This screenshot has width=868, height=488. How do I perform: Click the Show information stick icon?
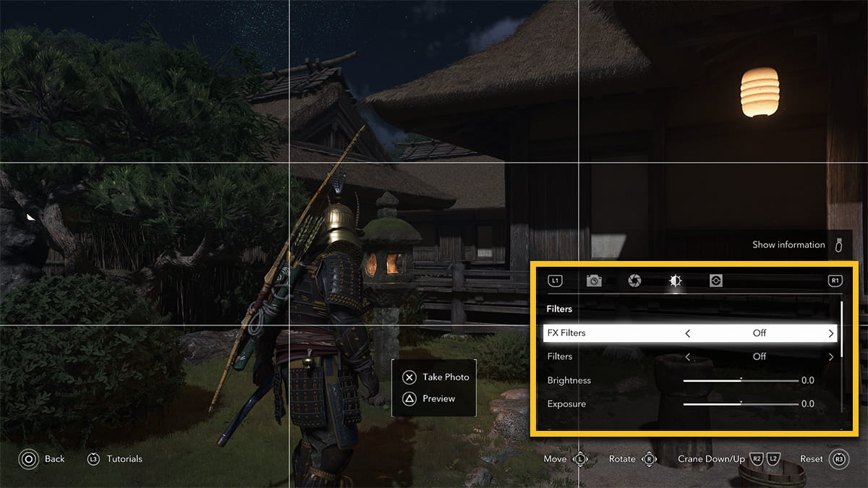[839, 244]
